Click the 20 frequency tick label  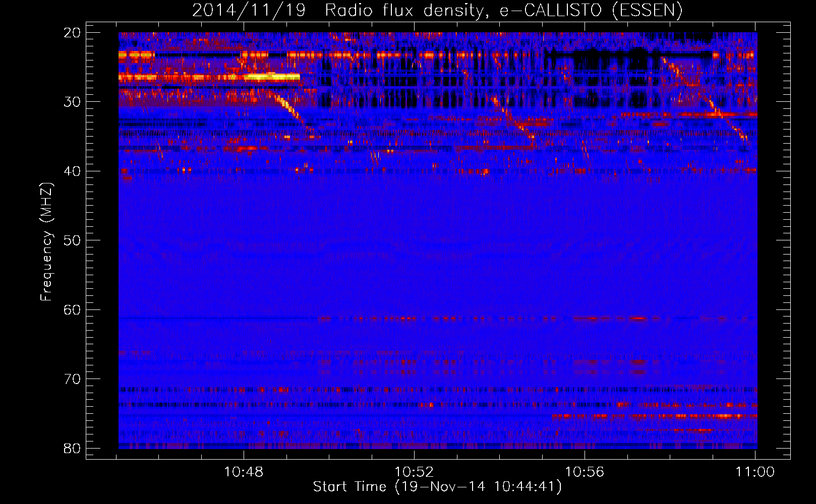[72, 33]
